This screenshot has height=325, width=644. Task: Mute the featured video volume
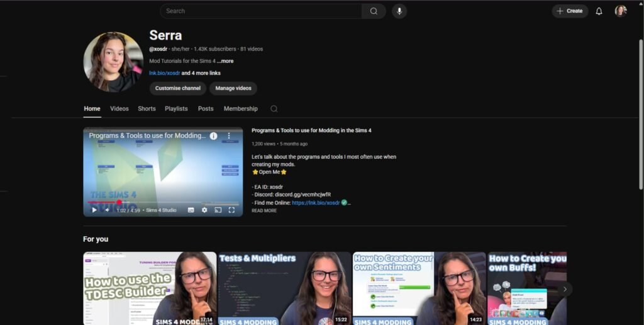pos(107,210)
